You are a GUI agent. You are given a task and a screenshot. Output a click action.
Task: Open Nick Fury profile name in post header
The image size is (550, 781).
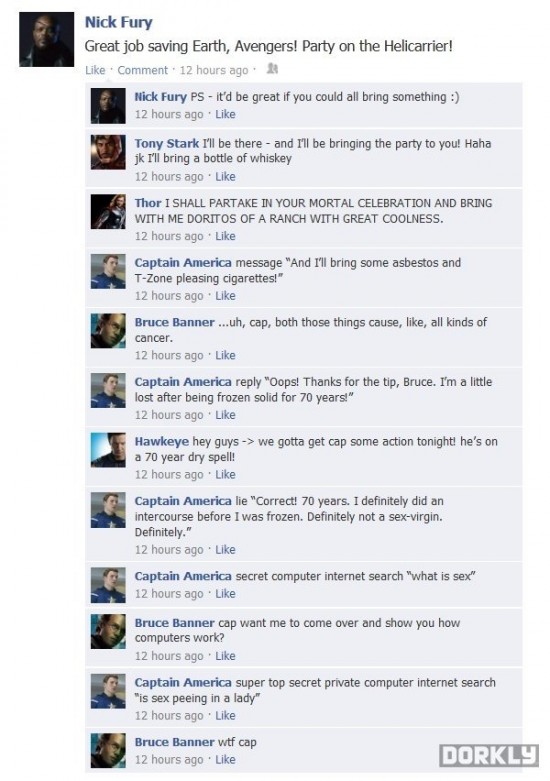(x=119, y=22)
